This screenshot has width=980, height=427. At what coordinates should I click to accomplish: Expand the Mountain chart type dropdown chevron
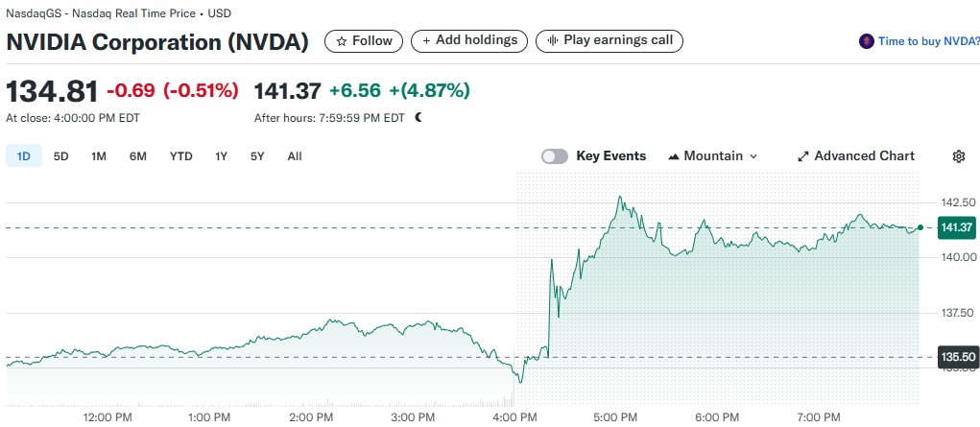753,156
